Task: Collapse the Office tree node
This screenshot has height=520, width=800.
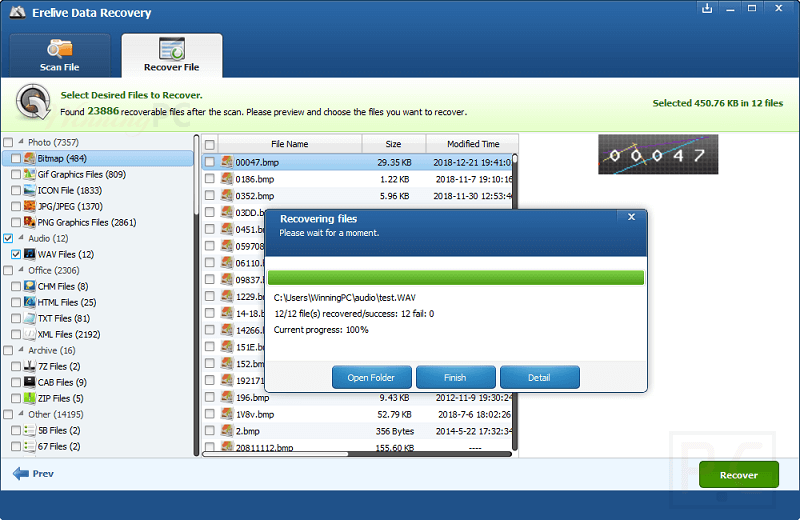Action: pos(21,269)
